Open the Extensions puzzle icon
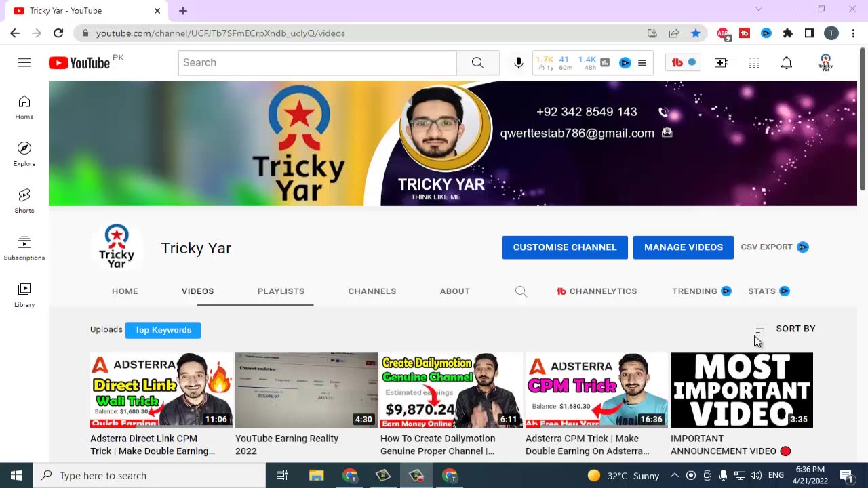This screenshot has height=488, width=868. click(788, 33)
